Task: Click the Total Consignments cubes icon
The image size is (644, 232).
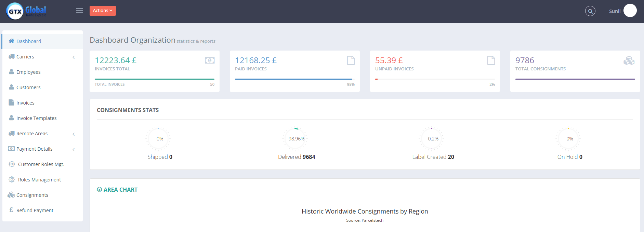Action: (629, 61)
